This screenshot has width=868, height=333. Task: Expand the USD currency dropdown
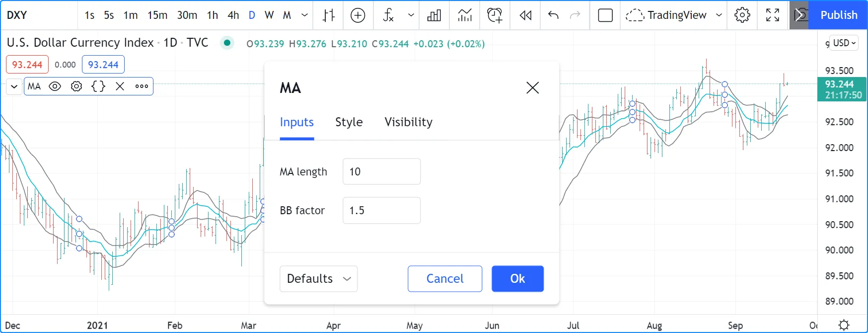click(844, 43)
